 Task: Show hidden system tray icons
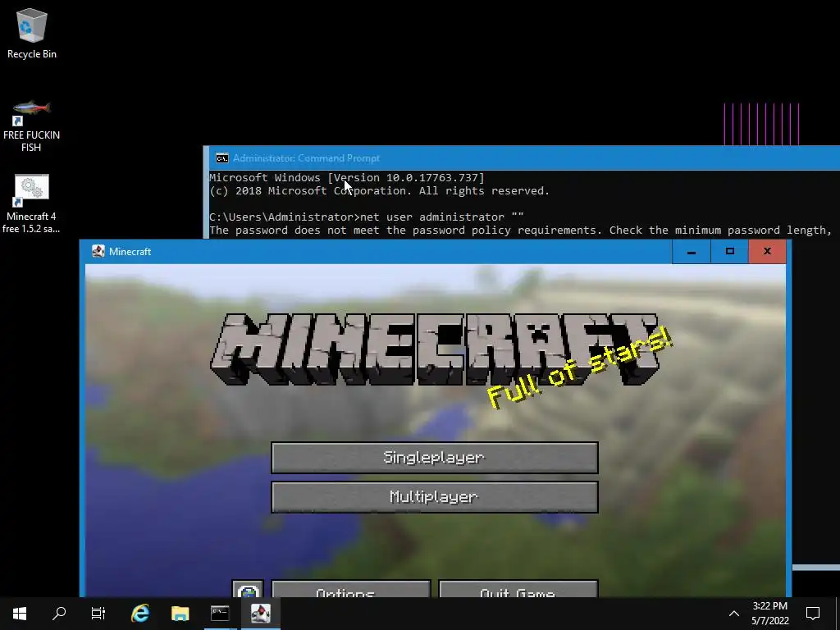734,614
